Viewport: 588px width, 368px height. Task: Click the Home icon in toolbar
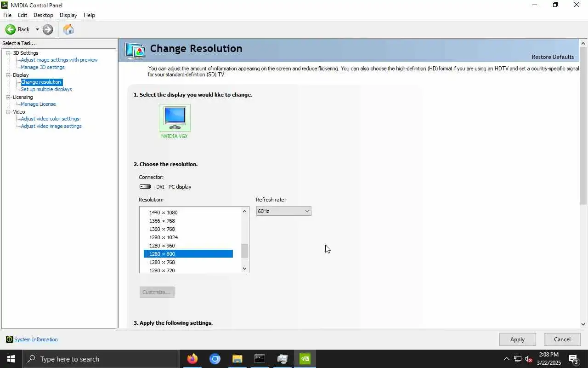pos(68,29)
